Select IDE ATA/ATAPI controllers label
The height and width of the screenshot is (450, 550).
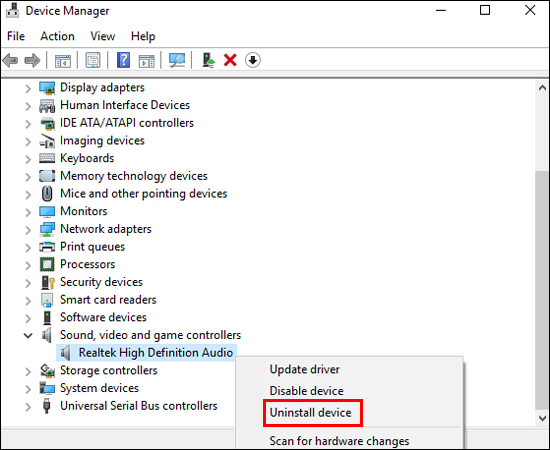[127, 123]
